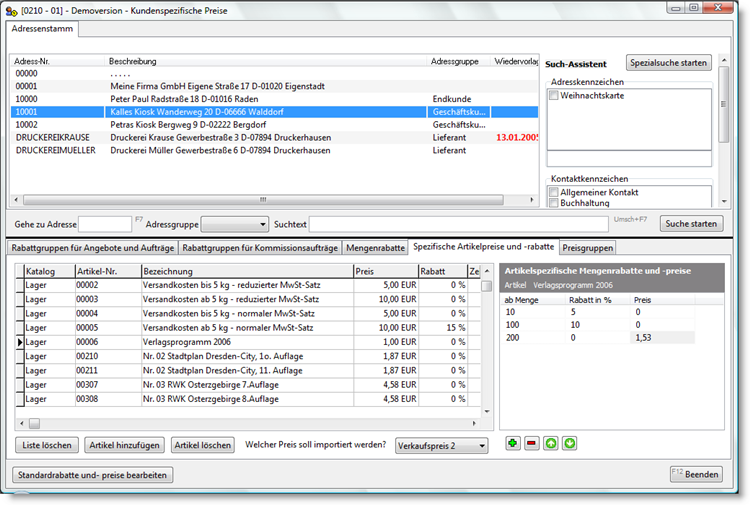Tick the Allgemeiner Kontakt checkbox
The image size is (750, 505).
[554, 192]
